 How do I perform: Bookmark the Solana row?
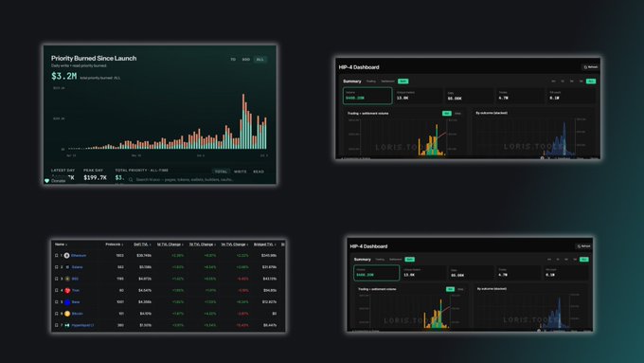[x=56, y=267]
